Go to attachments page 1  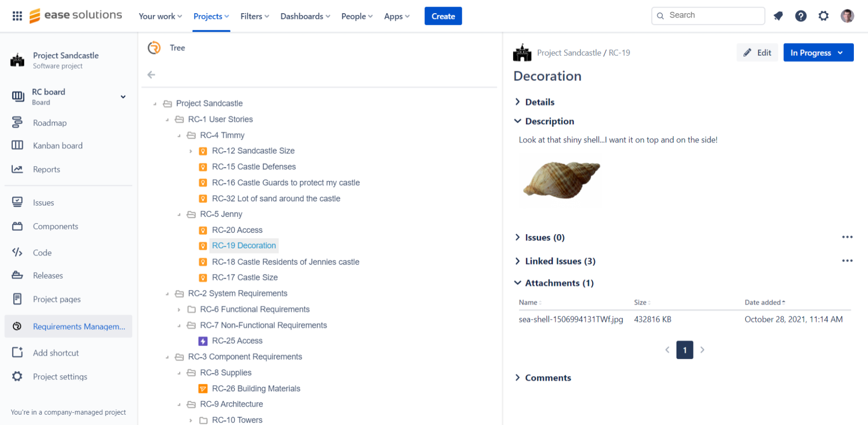684,350
